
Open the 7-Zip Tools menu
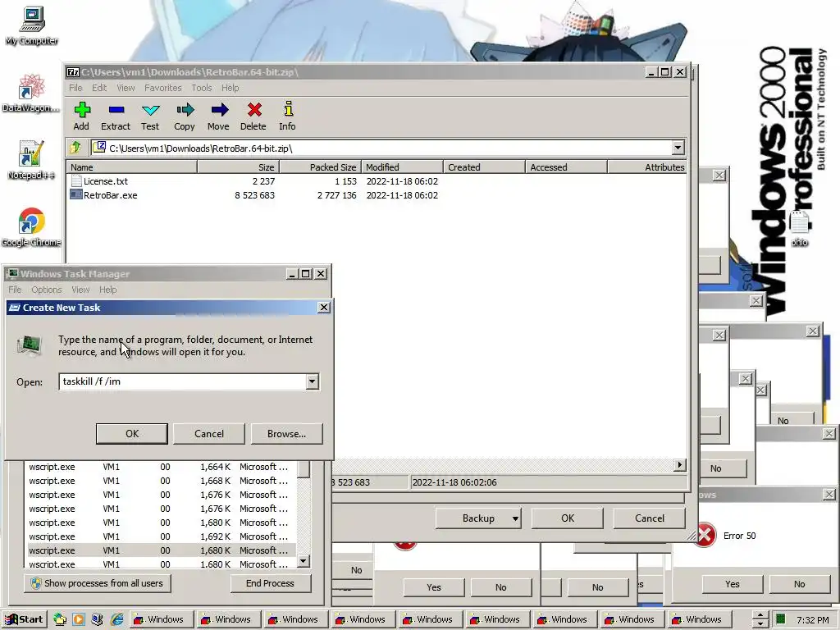202,88
